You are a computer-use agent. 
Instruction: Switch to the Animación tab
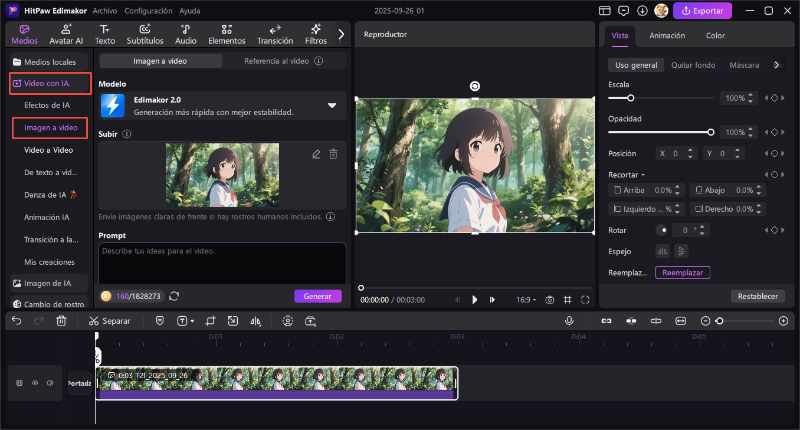667,35
